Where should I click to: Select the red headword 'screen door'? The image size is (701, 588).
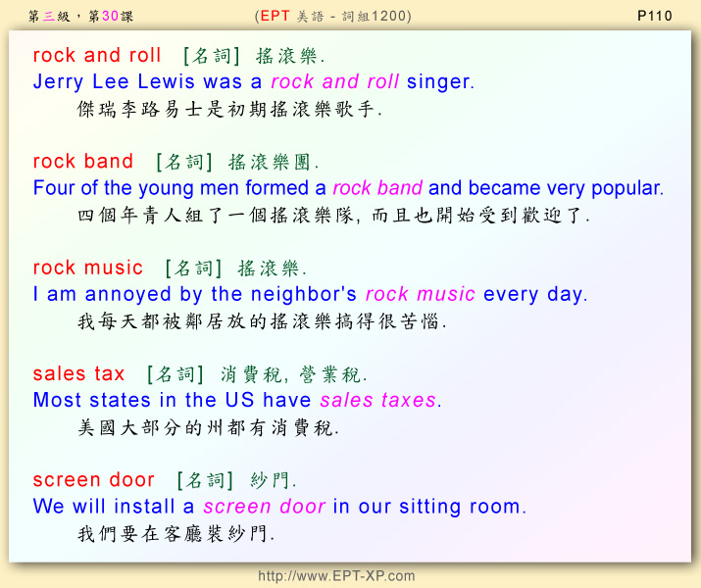click(x=94, y=479)
